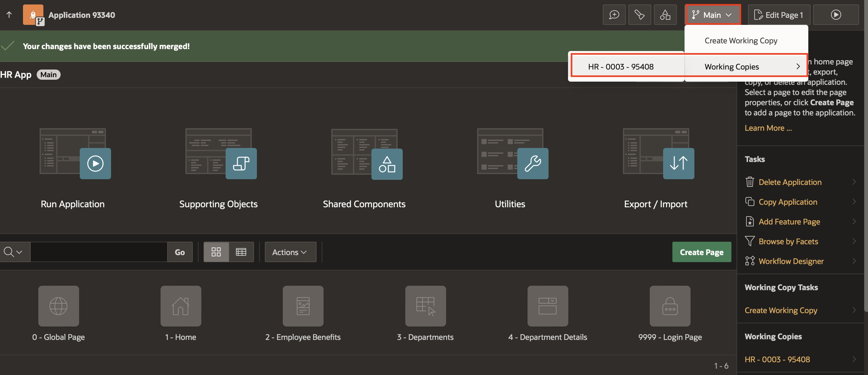Click the Run Application play icon
Screen dimensions: 868x375
pos(95,163)
